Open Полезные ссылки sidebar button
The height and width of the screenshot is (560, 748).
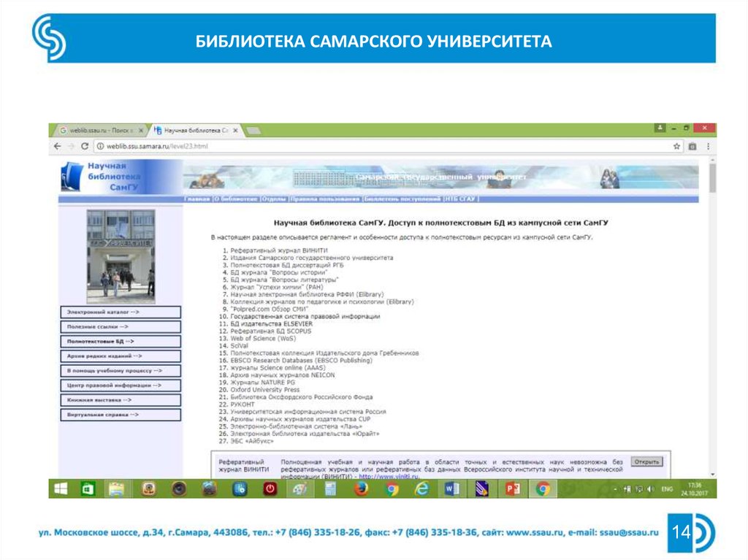tap(121, 327)
